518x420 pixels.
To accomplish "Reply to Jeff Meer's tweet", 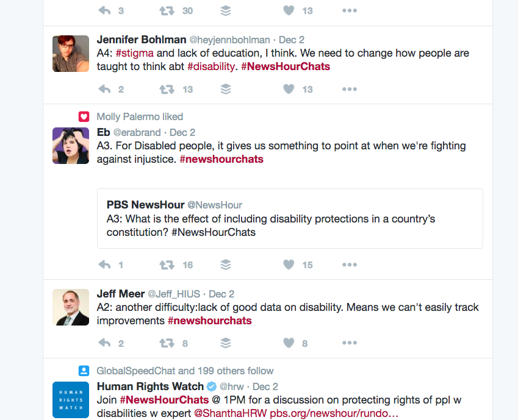I will tap(104, 343).
